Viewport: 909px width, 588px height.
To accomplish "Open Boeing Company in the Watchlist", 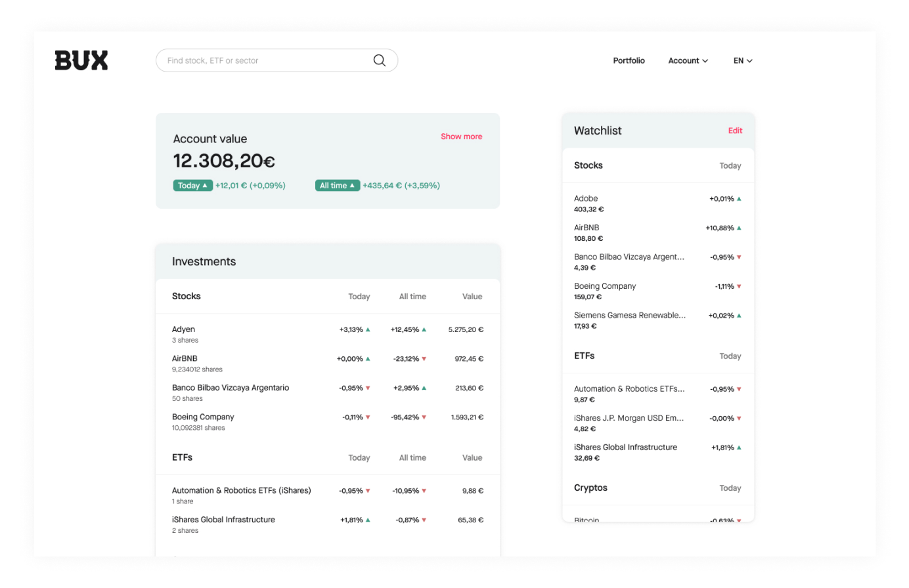I will pyautogui.click(x=658, y=291).
